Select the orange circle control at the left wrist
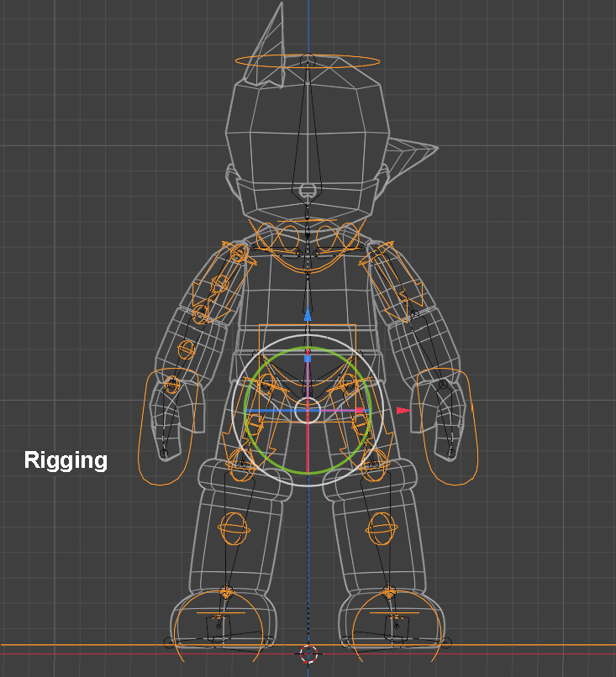The image size is (616, 677). [x=172, y=384]
